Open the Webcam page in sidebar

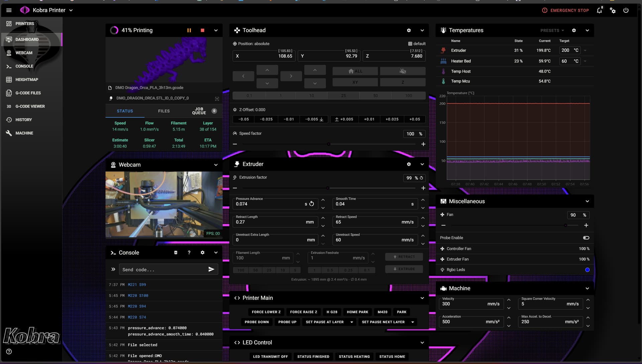pyautogui.click(x=31, y=53)
